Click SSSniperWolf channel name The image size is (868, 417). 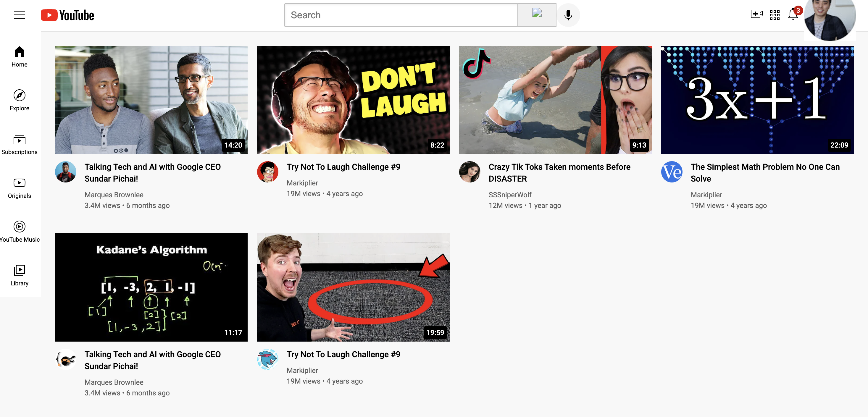pyautogui.click(x=510, y=195)
